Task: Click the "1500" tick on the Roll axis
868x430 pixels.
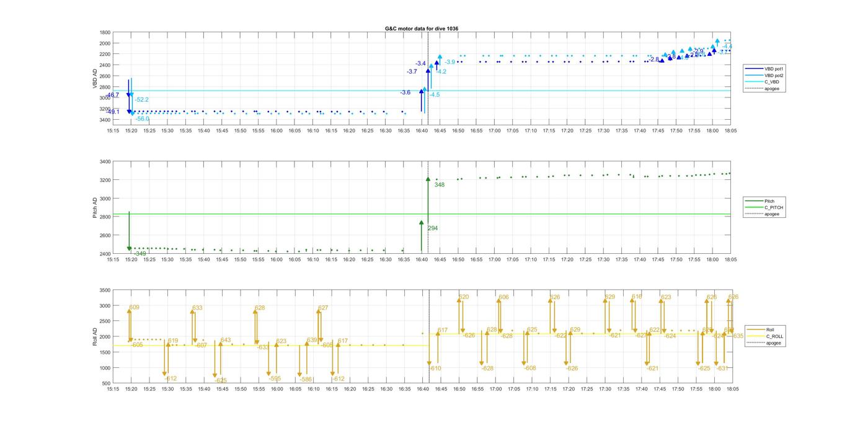Action: [x=105, y=352]
